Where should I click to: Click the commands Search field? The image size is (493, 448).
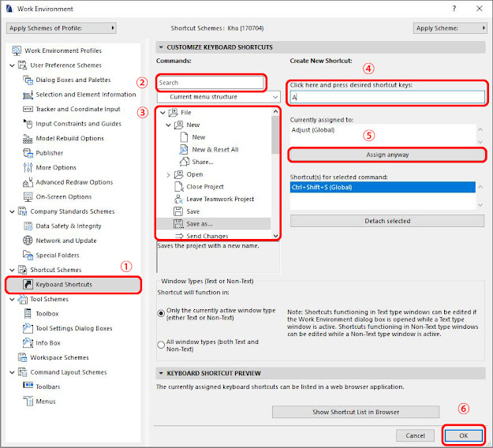click(x=211, y=83)
